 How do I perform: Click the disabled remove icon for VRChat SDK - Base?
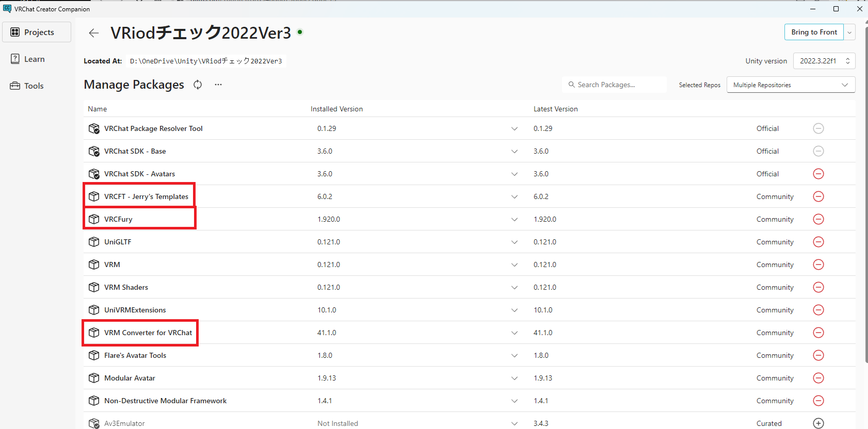coord(818,151)
